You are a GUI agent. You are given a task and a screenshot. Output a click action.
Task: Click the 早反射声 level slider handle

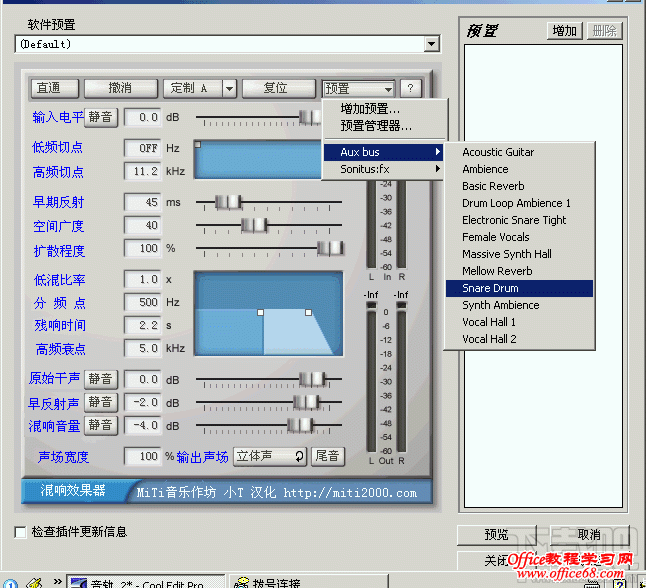(306, 402)
